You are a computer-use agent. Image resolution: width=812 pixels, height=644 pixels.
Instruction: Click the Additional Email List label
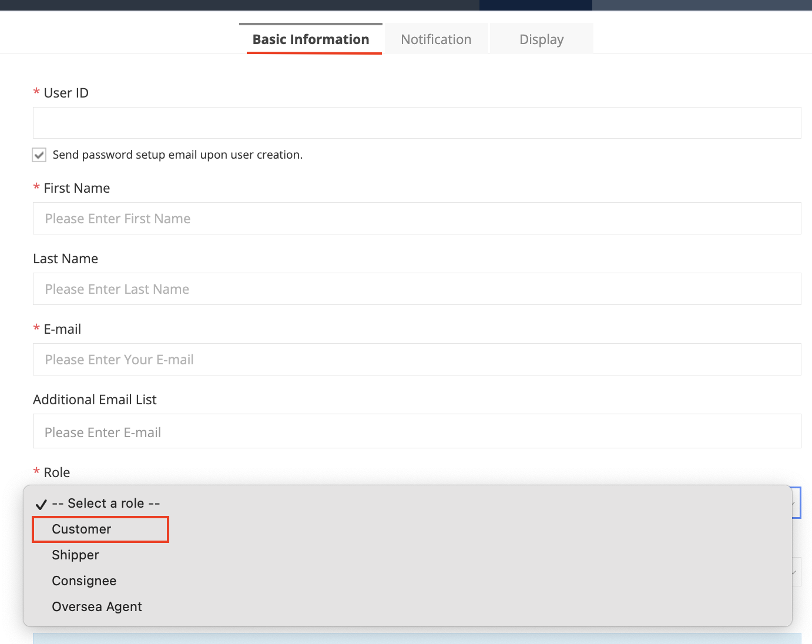click(95, 400)
